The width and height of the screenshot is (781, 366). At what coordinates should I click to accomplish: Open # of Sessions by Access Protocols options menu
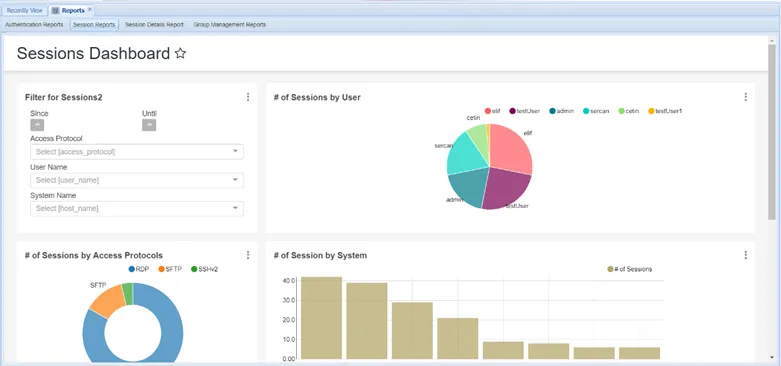pos(248,255)
